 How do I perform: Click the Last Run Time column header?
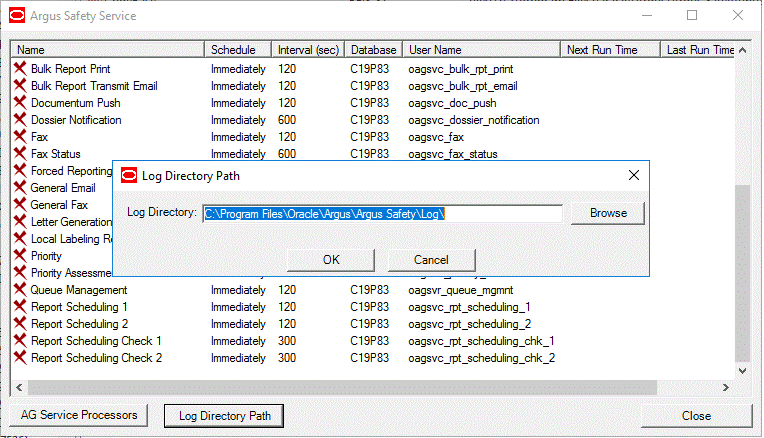[x=698, y=50]
